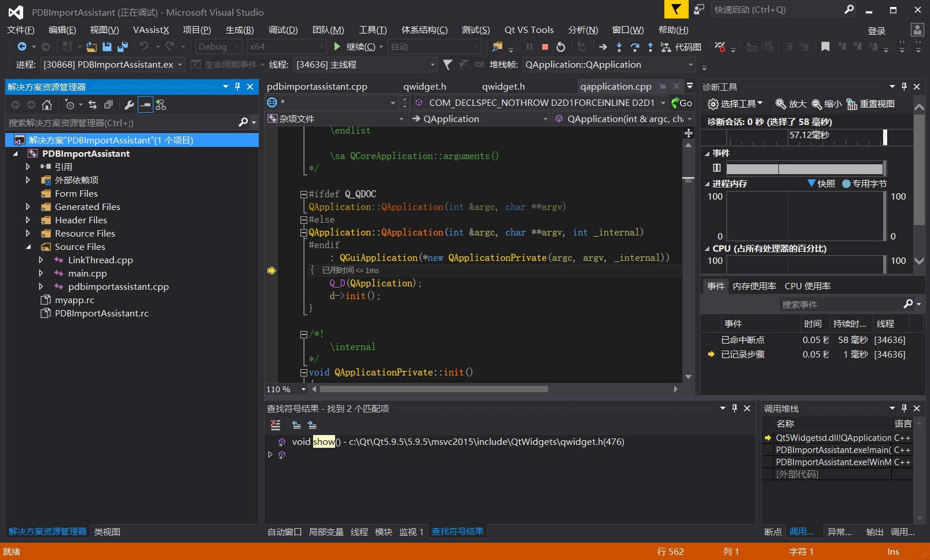Click the class diagram view icon
The image size is (930, 560).
pos(161,105)
